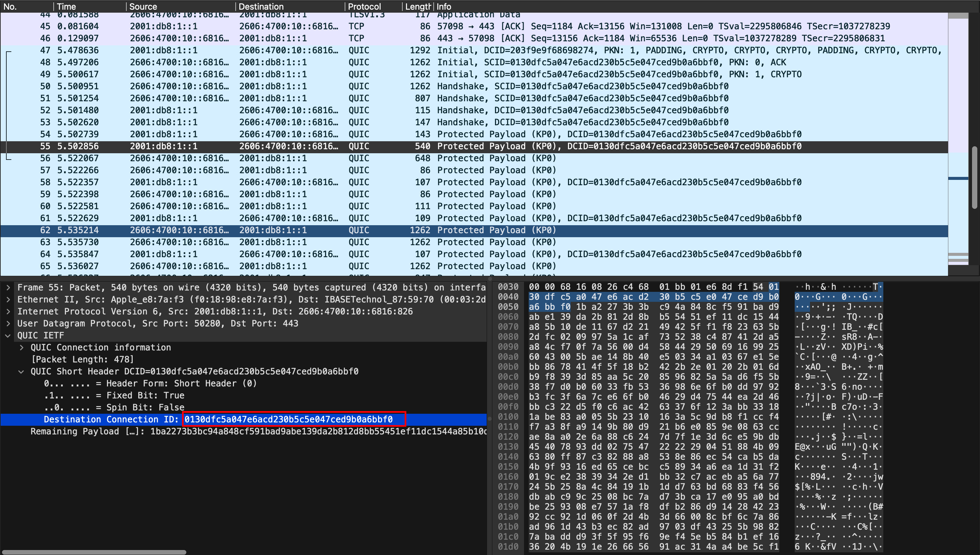Select packet 65 QUIC row
The width and height of the screenshot is (980, 555).
[x=474, y=266]
